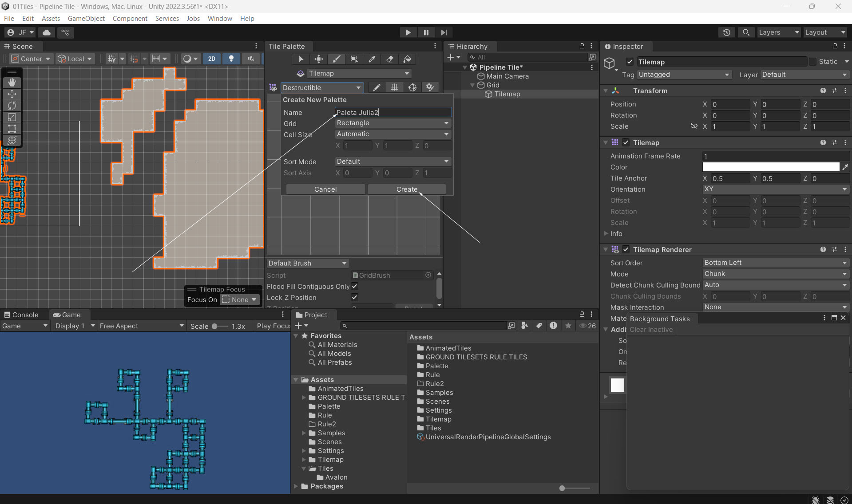Image resolution: width=852 pixels, height=504 pixels.
Task: Open the Sort Mode Default dropdown
Action: click(392, 161)
